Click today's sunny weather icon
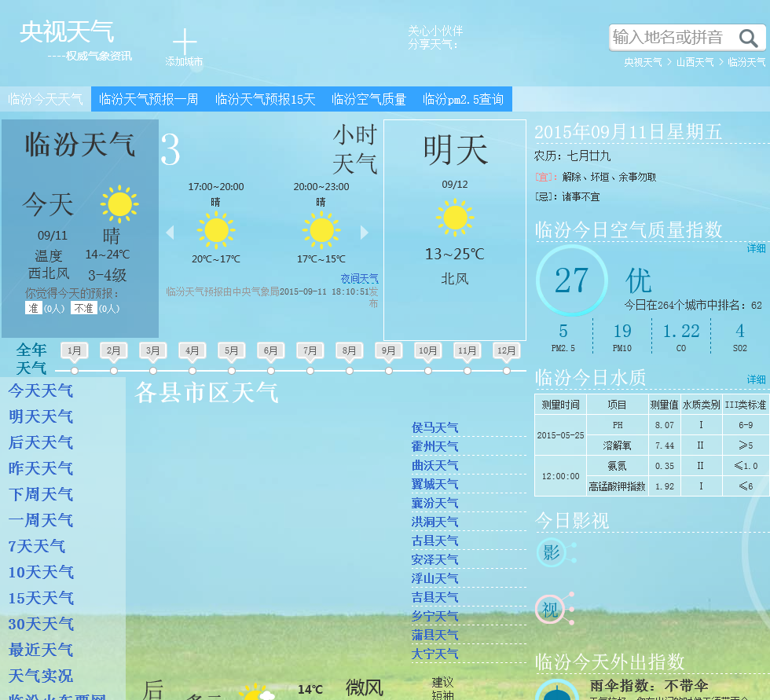 click(119, 203)
